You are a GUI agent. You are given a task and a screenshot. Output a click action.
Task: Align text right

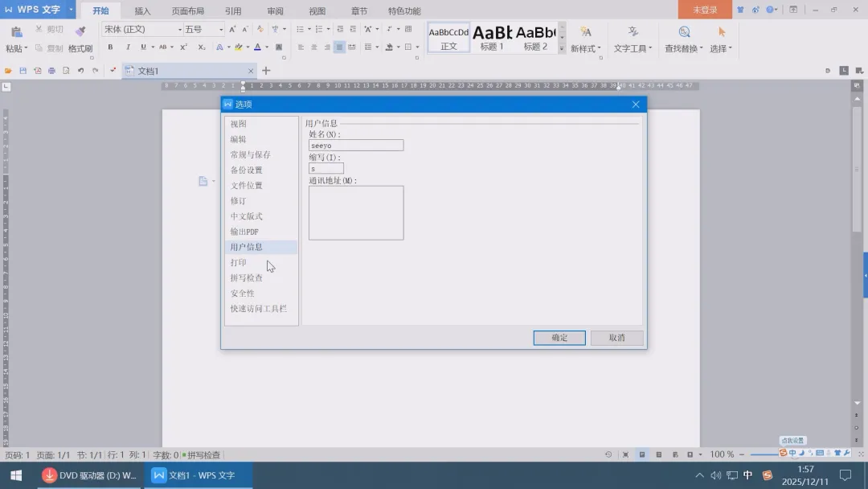[x=326, y=47]
